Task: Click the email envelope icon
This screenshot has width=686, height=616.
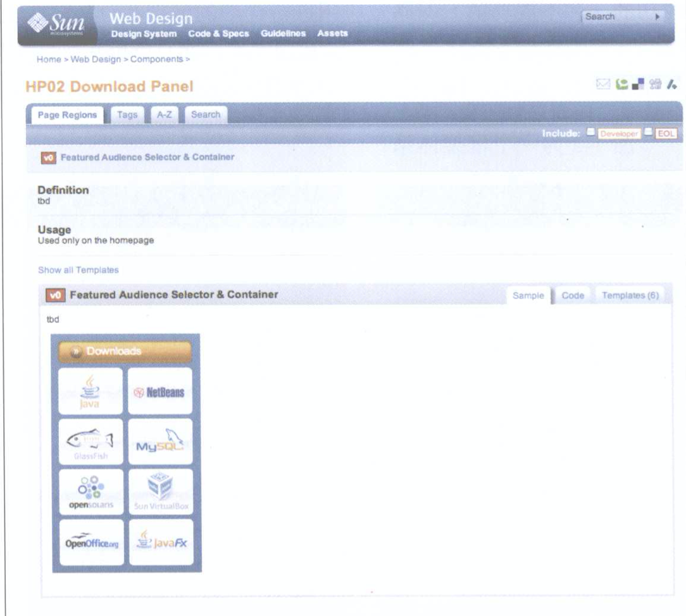Action: pyautogui.click(x=603, y=84)
